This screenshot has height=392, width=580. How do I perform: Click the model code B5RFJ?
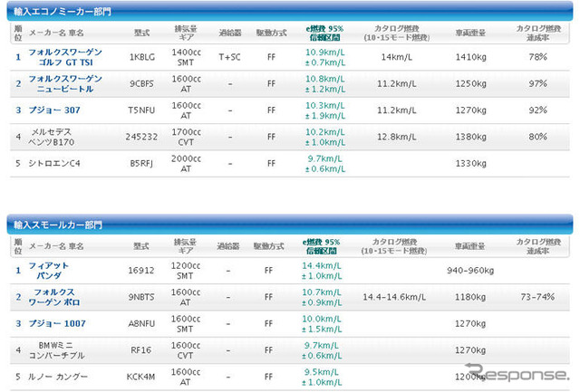pyautogui.click(x=141, y=163)
